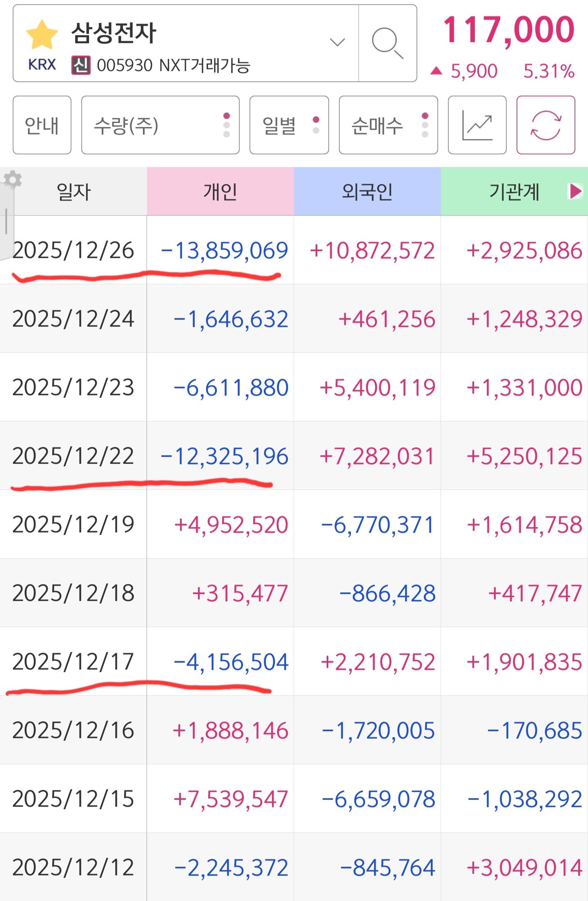Open table settings gear icon
Viewport: 588px width, 901px height.
point(13,179)
